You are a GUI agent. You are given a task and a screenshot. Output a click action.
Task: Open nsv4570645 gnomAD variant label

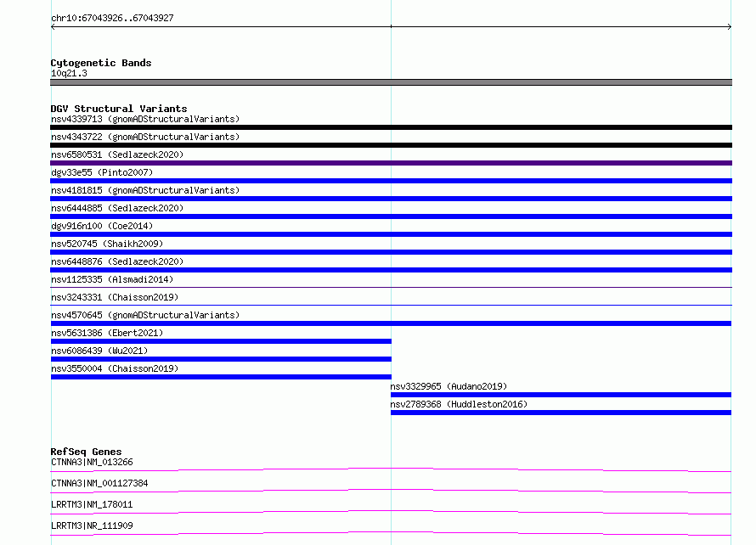coord(145,315)
